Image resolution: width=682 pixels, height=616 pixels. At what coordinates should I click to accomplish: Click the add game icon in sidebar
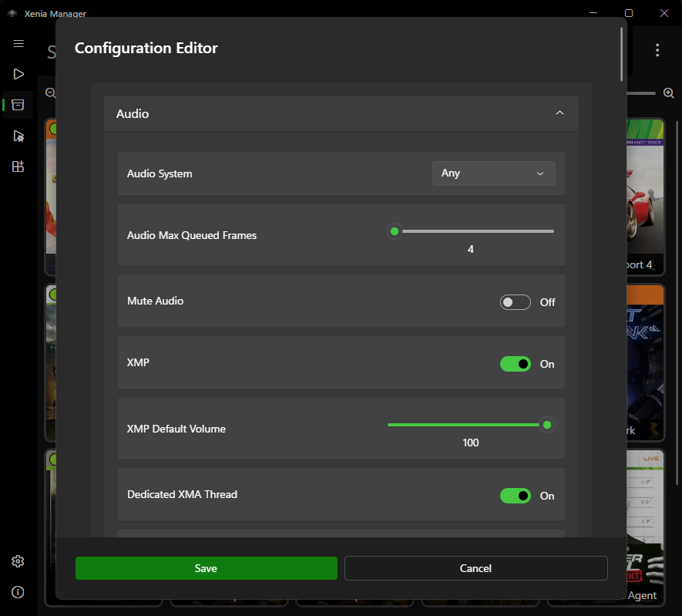(x=18, y=166)
